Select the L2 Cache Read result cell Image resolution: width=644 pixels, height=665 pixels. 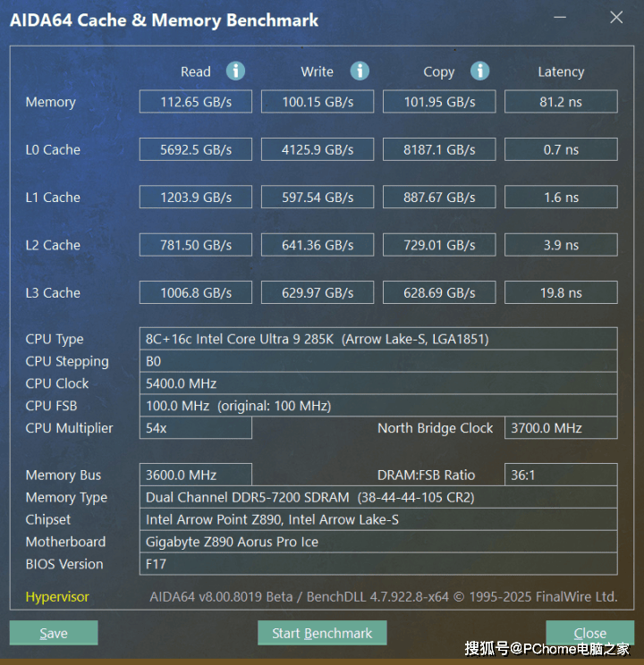coord(195,245)
